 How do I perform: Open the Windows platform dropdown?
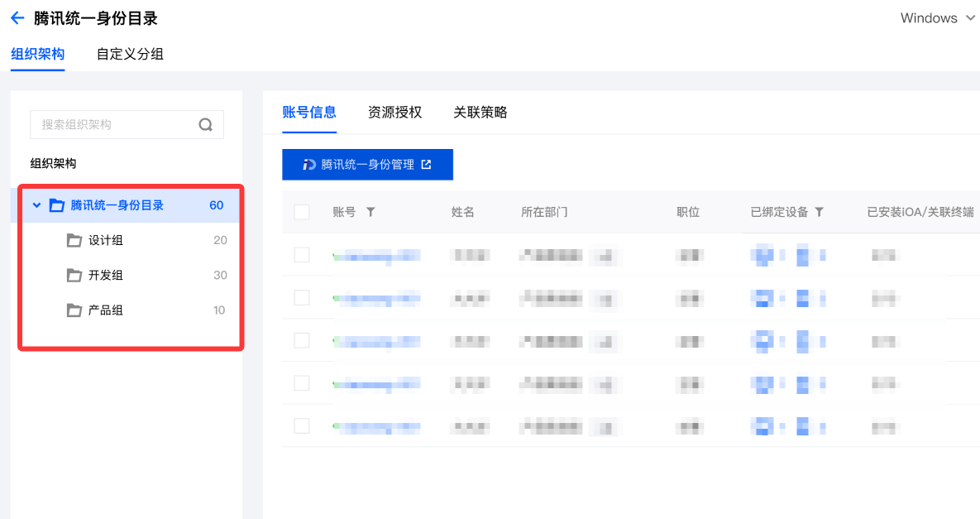click(937, 18)
